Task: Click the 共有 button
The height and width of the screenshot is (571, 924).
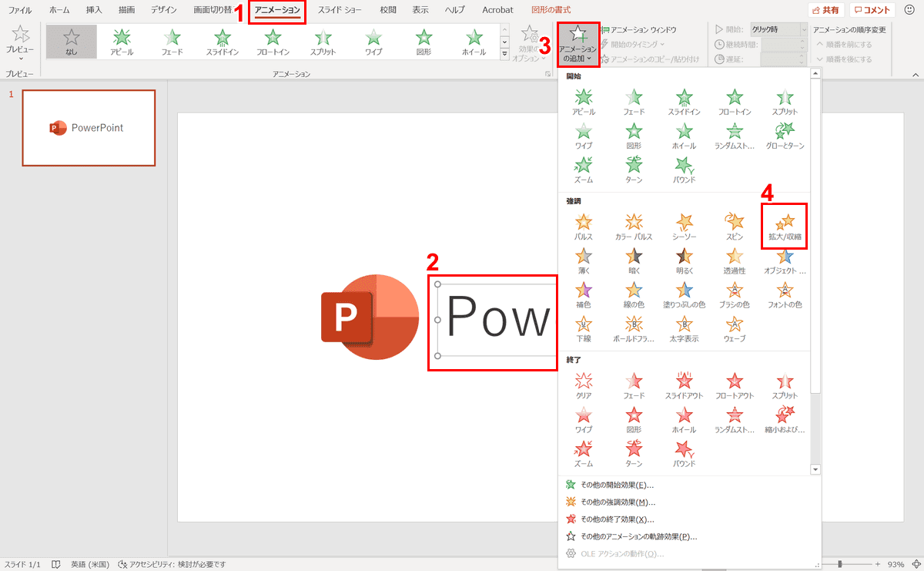Action: 826,10
